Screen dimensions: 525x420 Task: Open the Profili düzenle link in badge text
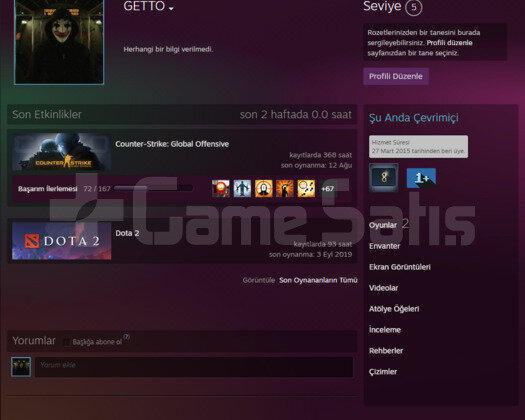[x=449, y=43]
